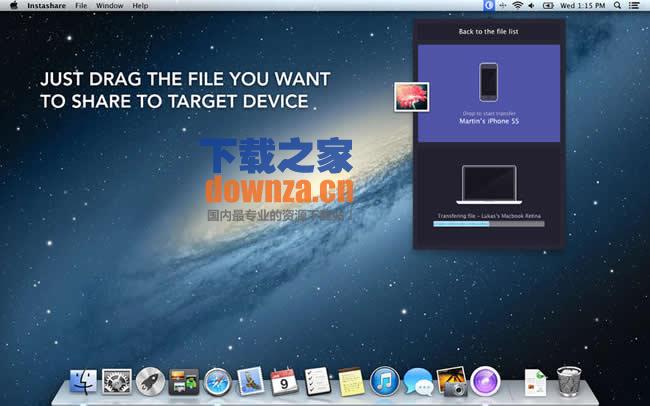Viewport: 650px width, 406px height.
Task: Open the Wi-Fi status menu
Action: point(517,5)
